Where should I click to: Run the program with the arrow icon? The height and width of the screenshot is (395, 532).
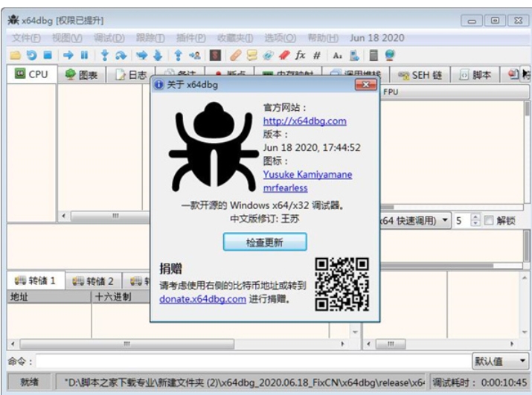[68, 55]
